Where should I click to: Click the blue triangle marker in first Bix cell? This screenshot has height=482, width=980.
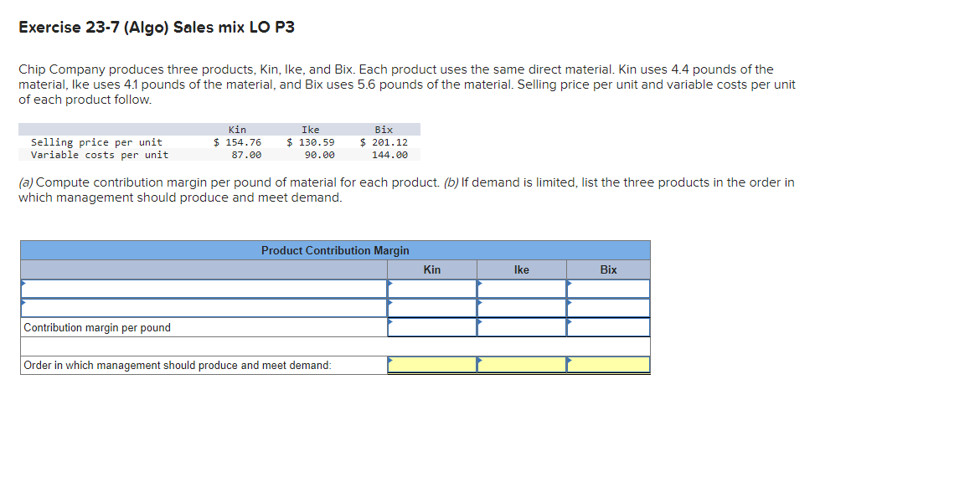click(569, 285)
